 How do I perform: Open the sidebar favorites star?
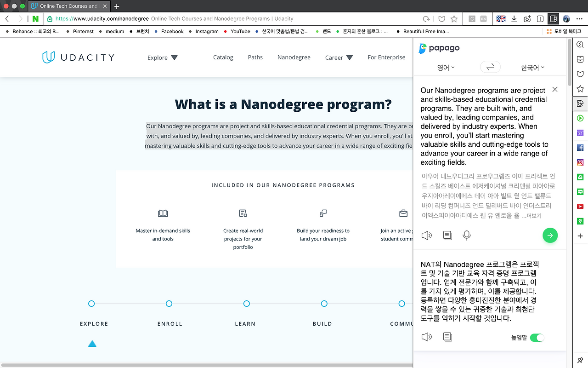pyautogui.click(x=580, y=89)
